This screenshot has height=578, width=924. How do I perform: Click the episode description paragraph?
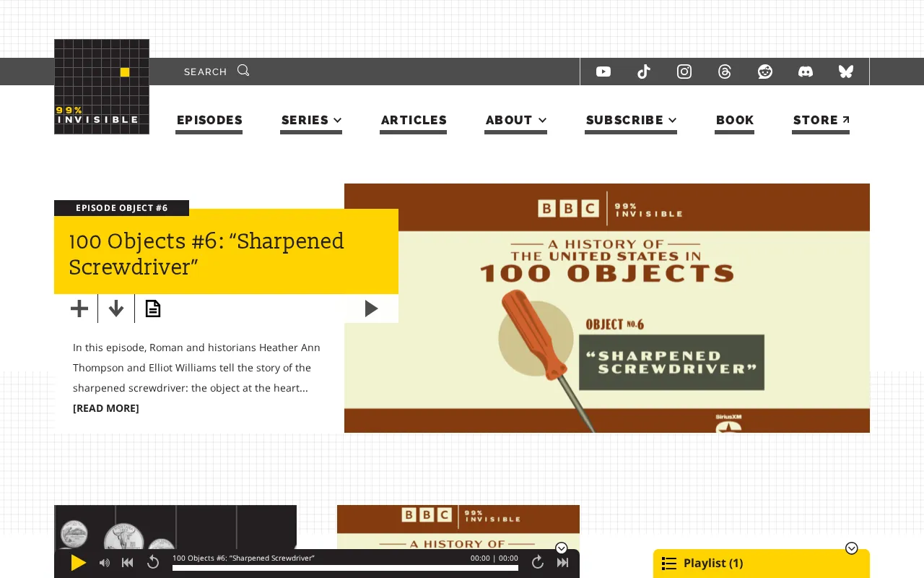[x=196, y=368]
